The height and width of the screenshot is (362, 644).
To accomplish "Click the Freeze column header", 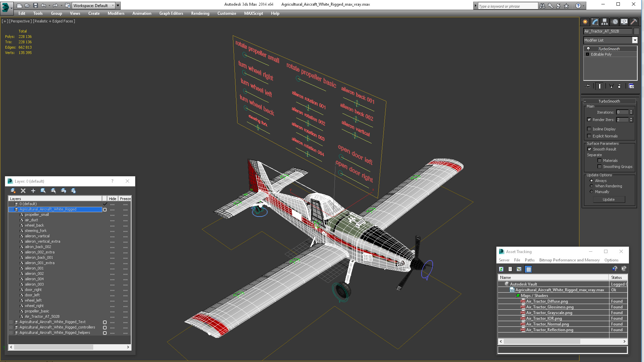I will pos(125,199).
